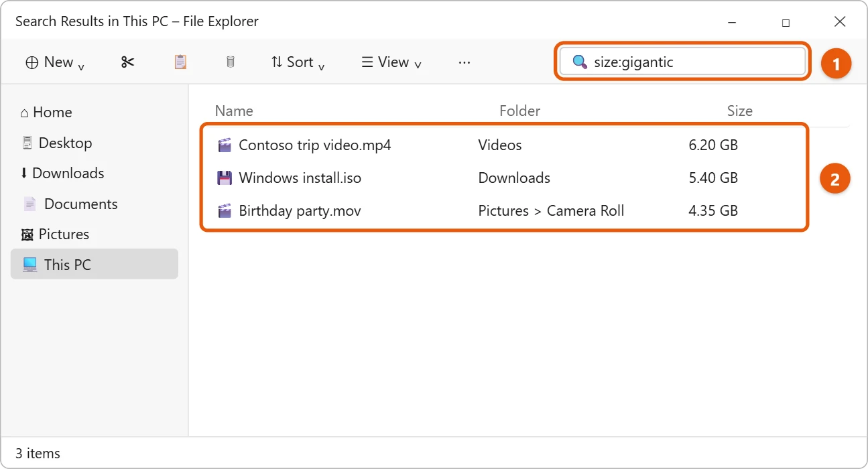
Task: Click the size:gigantic search field
Action: (682, 62)
